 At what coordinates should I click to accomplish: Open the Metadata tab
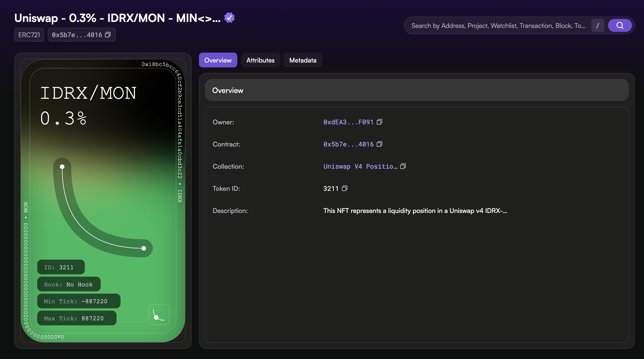[x=303, y=60]
